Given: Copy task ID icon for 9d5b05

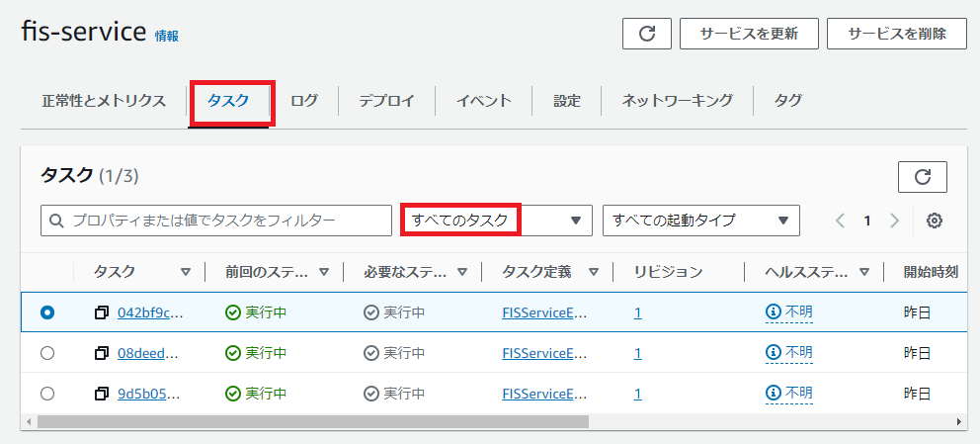Looking at the screenshot, I should (x=101, y=394).
